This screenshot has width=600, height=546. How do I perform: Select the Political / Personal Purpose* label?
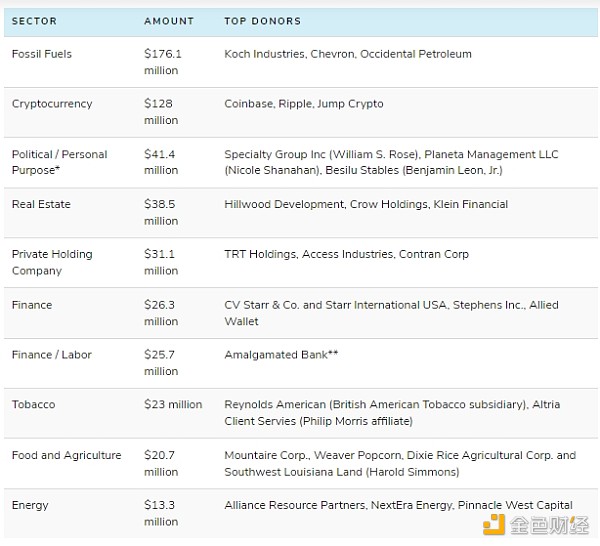pos(59,162)
